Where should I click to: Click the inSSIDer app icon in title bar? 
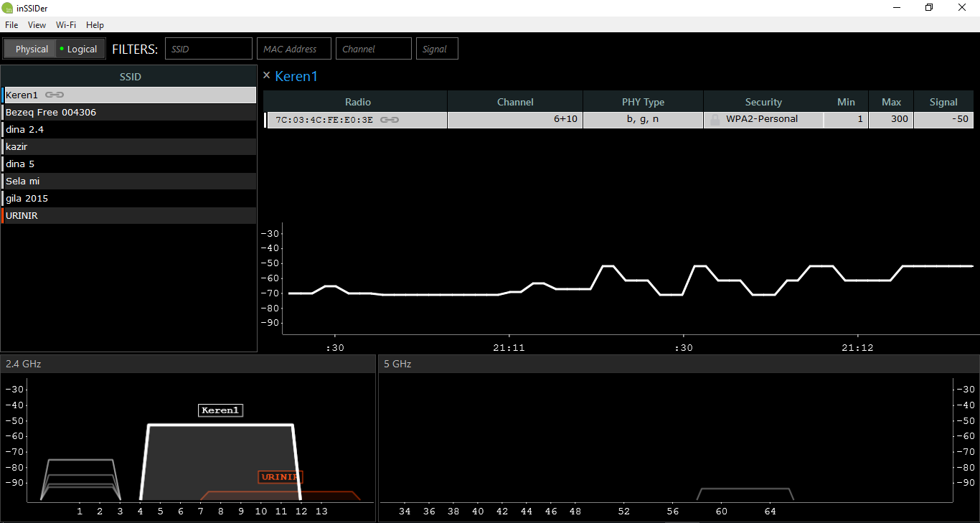pos(7,8)
